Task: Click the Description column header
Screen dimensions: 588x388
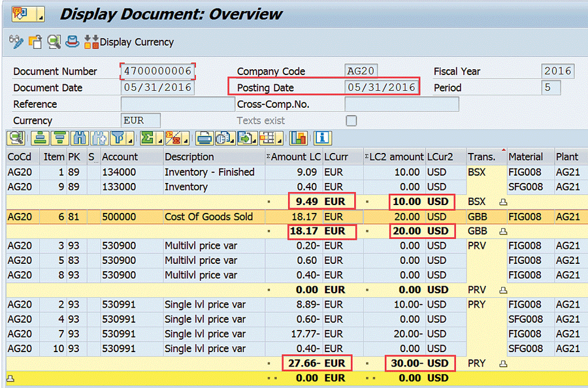Action: pyautogui.click(x=189, y=157)
